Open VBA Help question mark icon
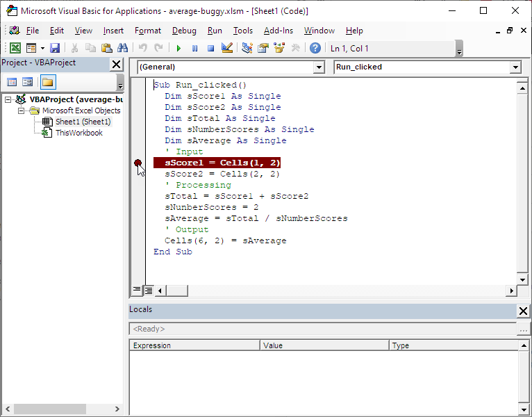This screenshot has width=532, height=417. [x=315, y=48]
